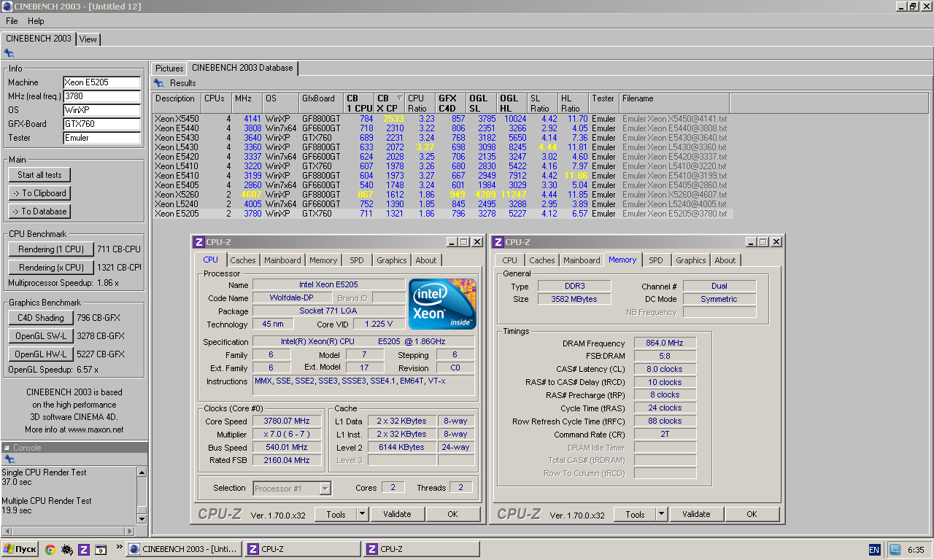The image size is (934, 560).
Task: Run the OpenGL SW-L test
Action: click(x=41, y=336)
